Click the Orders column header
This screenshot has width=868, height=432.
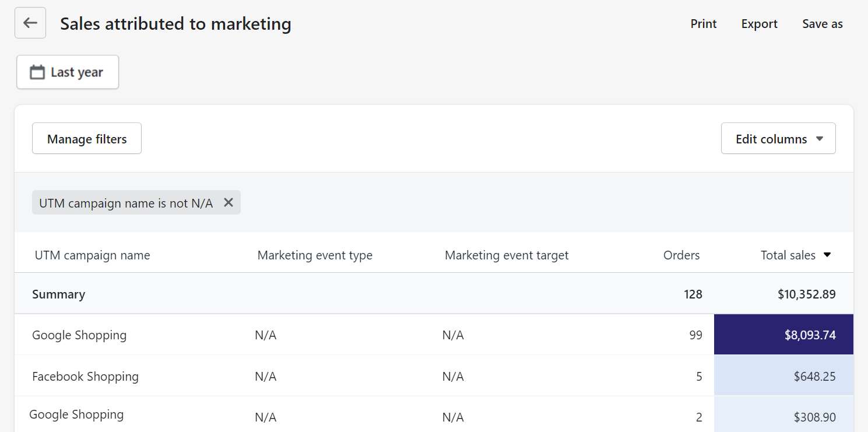point(681,255)
